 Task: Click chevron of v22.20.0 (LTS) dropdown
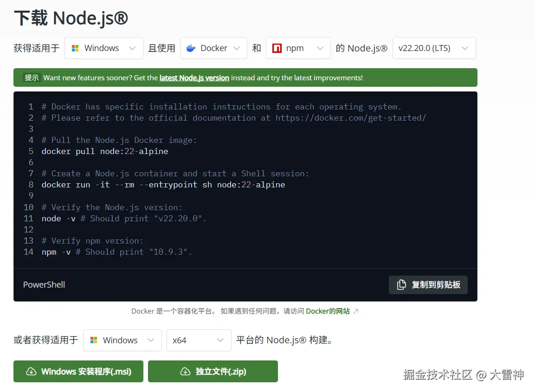coord(465,48)
